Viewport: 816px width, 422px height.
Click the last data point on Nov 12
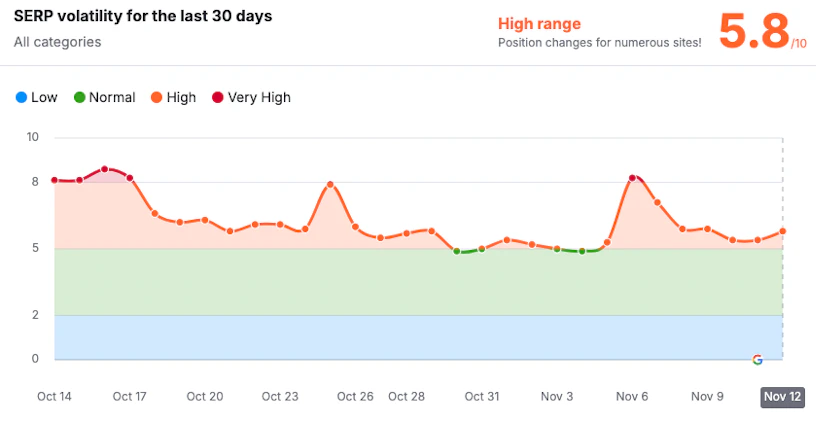pos(782,231)
